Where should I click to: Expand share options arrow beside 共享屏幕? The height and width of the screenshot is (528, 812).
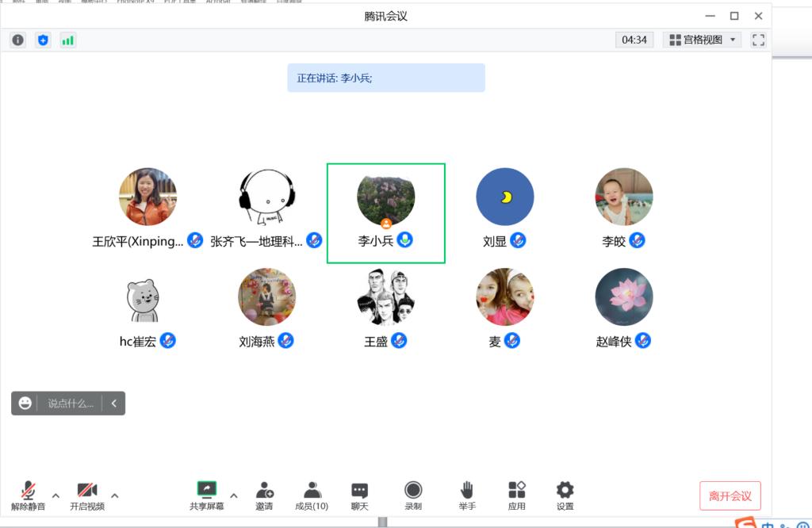click(233, 495)
